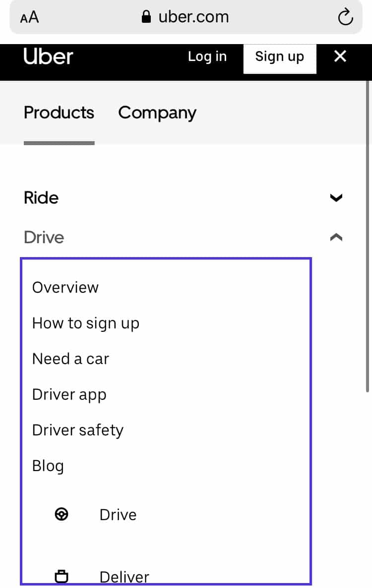372x588 pixels.
Task: Open text size options via the AA icon
Action: coord(29,17)
